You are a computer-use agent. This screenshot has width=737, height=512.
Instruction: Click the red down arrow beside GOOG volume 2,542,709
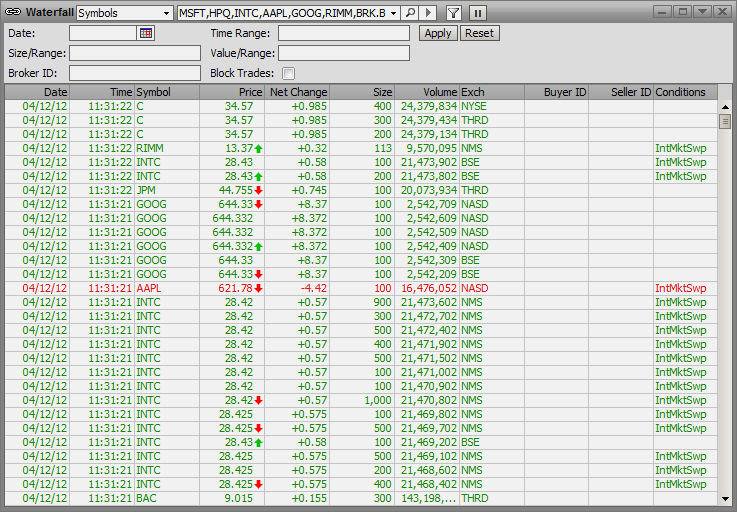click(x=259, y=205)
